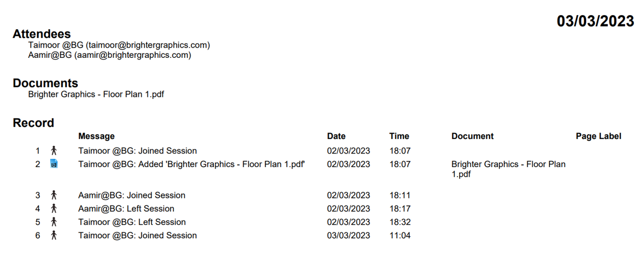Click the Floor Plan document name in row 2
This screenshot has height=260, width=644.
508,169
